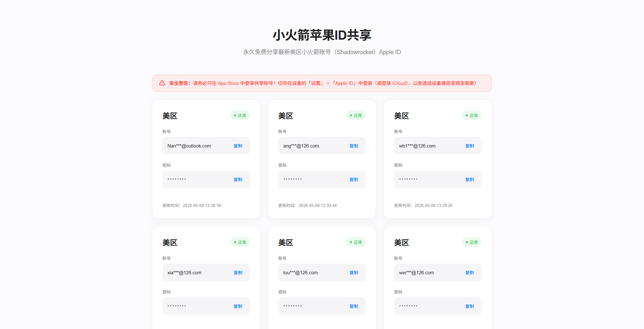This screenshot has height=329, width=644.
Task: Copy password for ang***@126.com card
Action: click(x=354, y=180)
